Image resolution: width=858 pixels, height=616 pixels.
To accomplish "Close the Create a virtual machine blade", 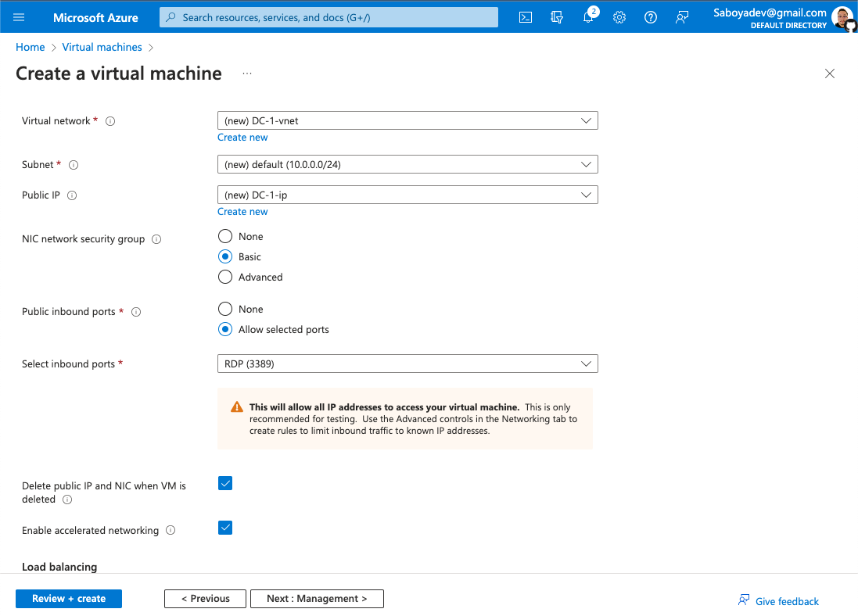I will pyautogui.click(x=830, y=73).
